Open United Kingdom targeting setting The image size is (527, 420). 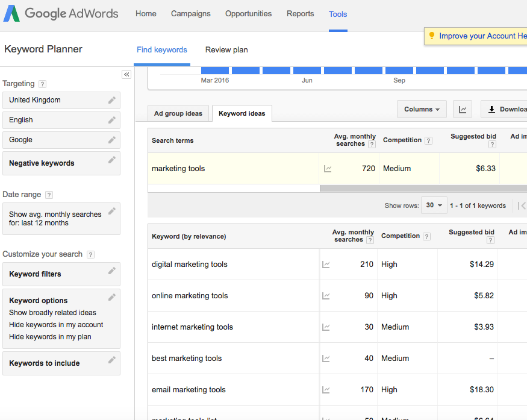(x=61, y=100)
